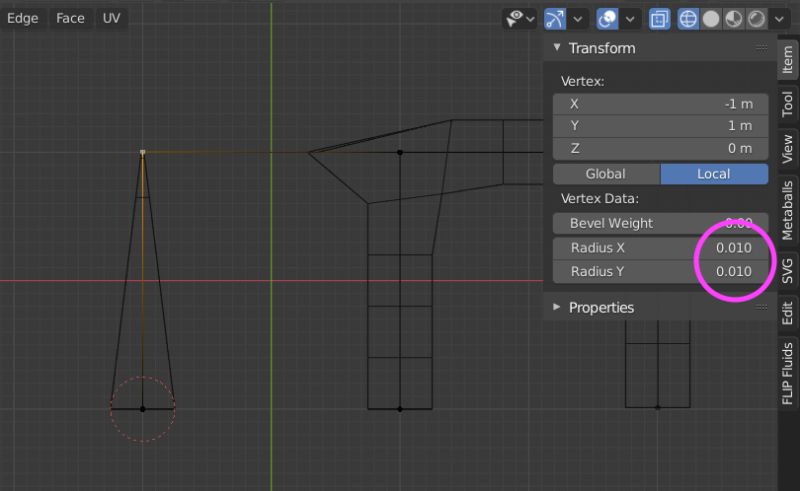Open the gizmo options dropdown arrow

click(x=578, y=19)
